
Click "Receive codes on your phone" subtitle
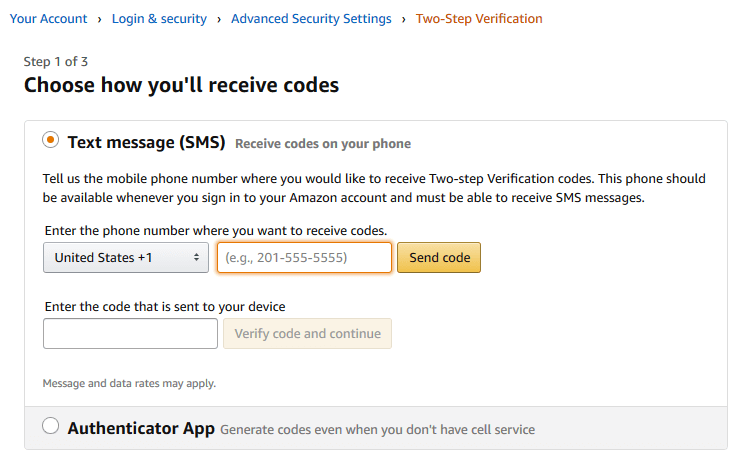[323, 144]
